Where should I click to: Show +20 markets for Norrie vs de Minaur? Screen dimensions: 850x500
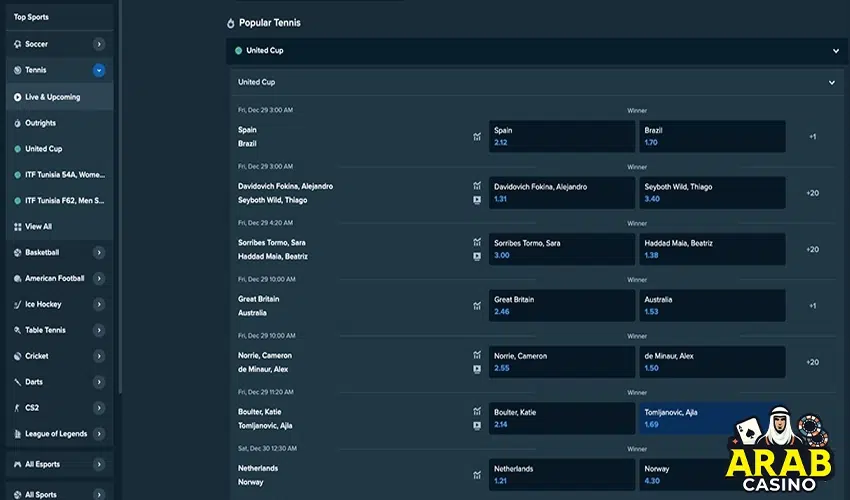(x=812, y=362)
